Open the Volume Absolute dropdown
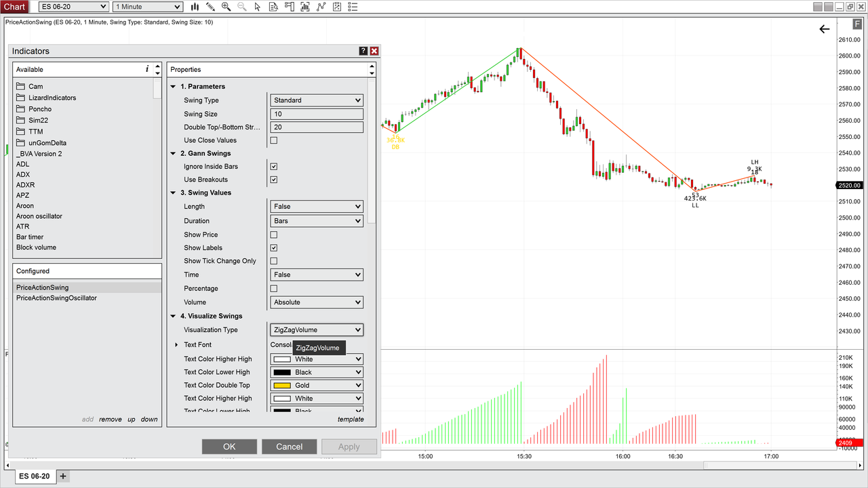The image size is (868, 488). tap(317, 302)
